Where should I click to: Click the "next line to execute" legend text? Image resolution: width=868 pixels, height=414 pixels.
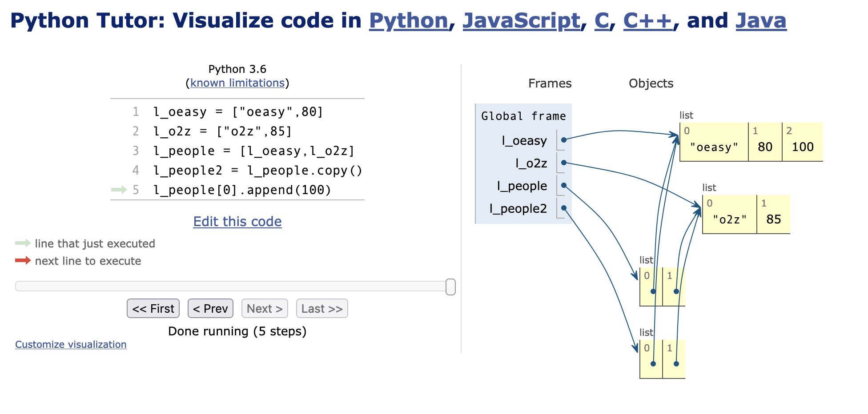pyautogui.click(x=88, y=261)
